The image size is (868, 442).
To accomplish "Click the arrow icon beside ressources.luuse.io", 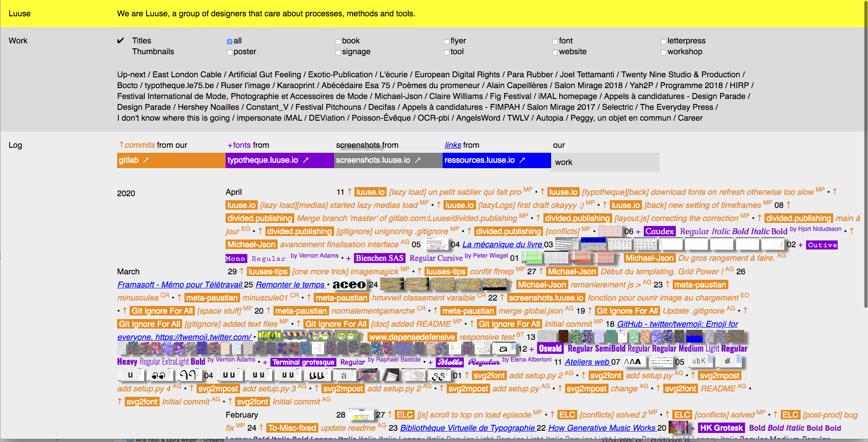I will pos(522,160).
